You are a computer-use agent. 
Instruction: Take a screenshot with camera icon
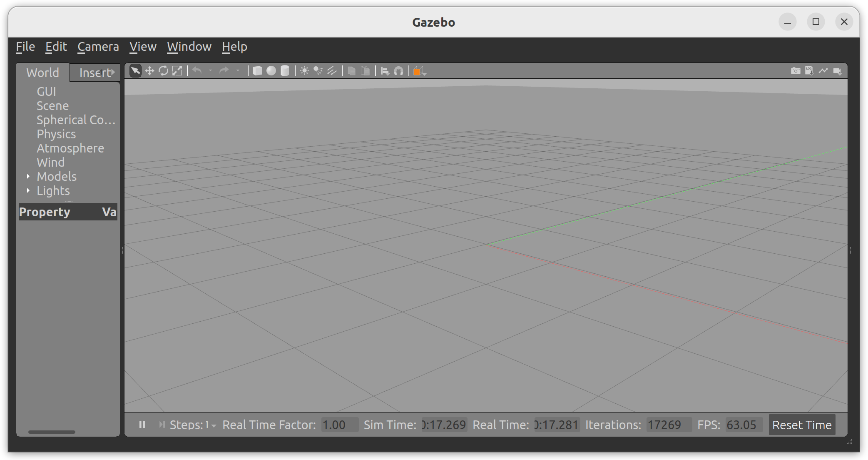click(796, 71)
